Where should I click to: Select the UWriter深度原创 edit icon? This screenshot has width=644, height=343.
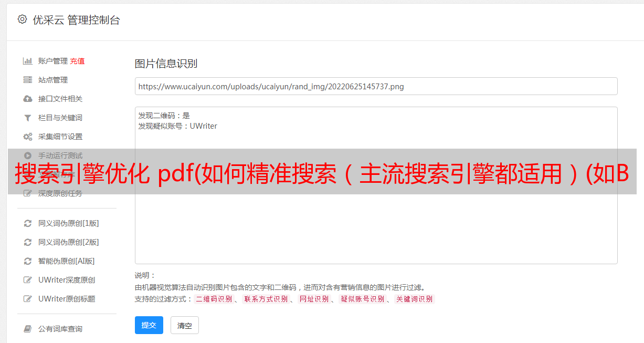(x=28, y=280)
